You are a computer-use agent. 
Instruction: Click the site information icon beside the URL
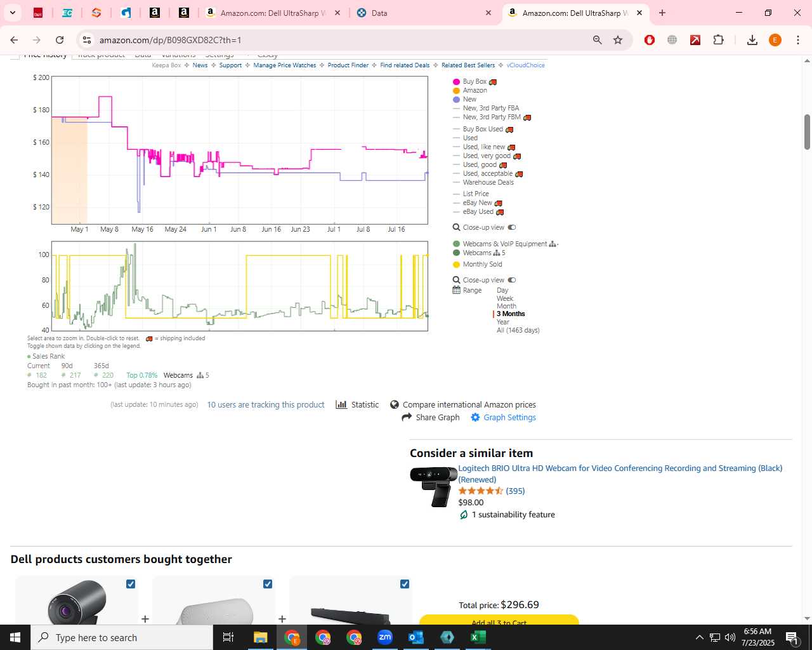[87, 40]
